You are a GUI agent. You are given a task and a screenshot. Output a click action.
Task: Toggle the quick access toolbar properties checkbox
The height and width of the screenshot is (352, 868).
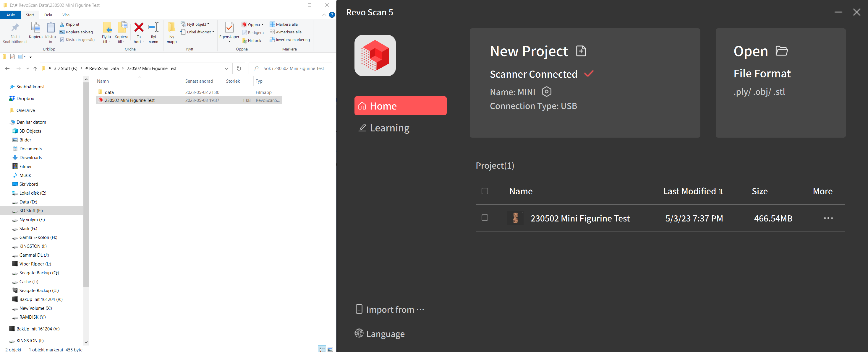click(12, 56)
